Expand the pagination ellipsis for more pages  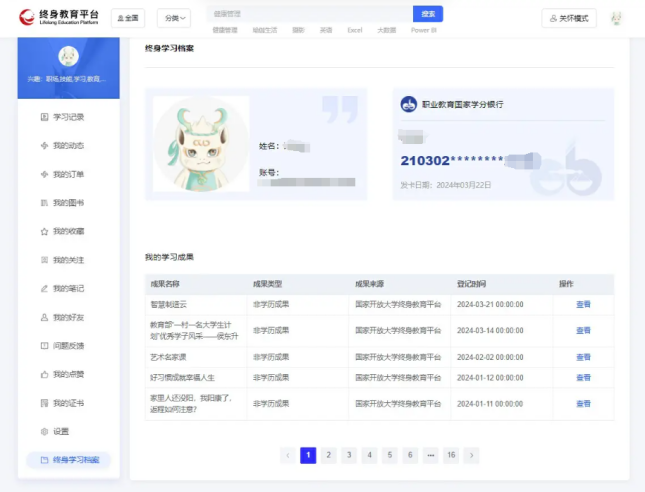tap(430, 455)
